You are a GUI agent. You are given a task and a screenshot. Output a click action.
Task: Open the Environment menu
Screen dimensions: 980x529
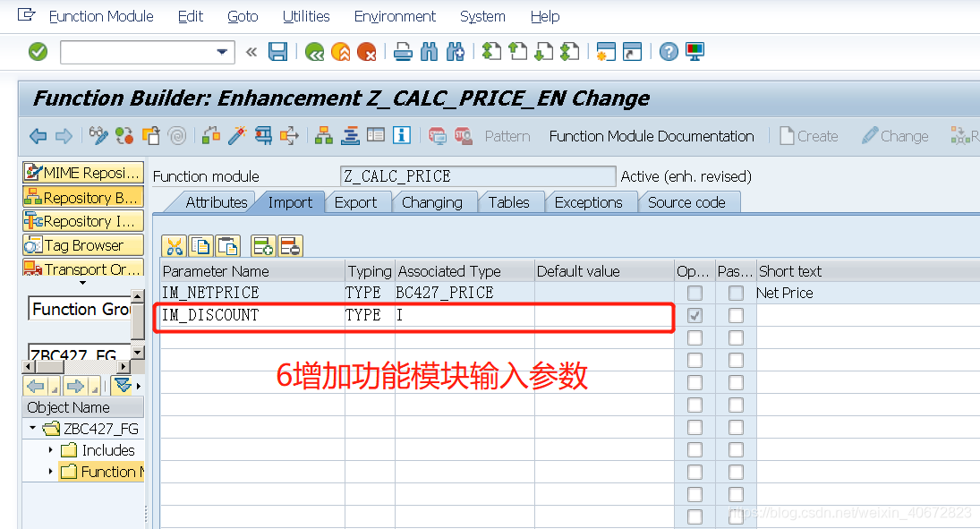[x=395, y=16]
